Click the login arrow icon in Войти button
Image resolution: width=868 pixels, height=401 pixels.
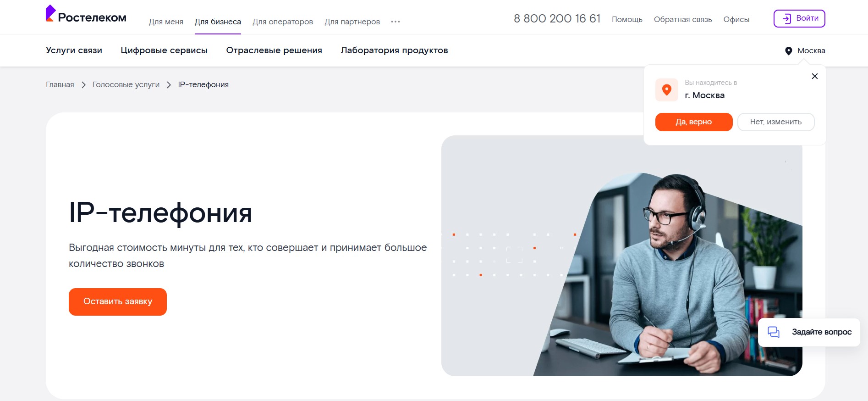coord(786,18)
